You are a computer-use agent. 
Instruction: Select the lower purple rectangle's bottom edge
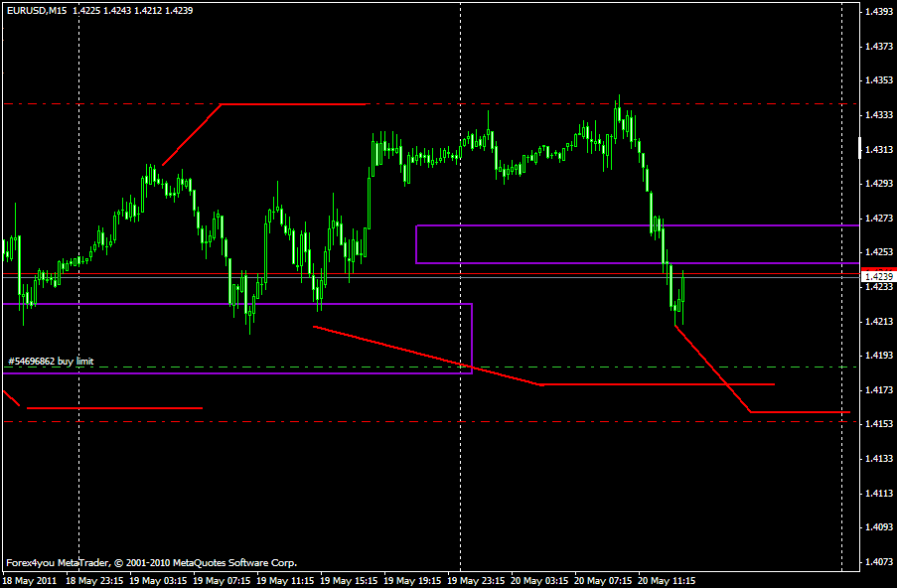tap(237, 373)
